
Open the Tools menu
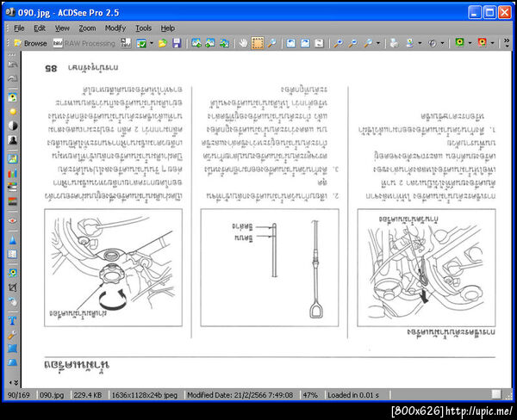tap(143, 28)
